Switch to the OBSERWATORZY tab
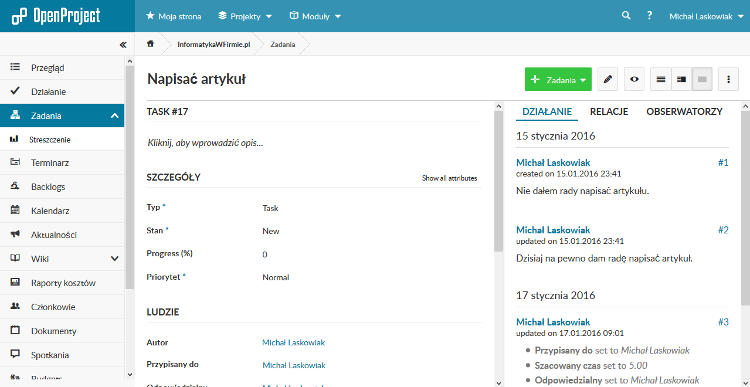This screenshot has width=750, height=387. click(x=684, y=111)
